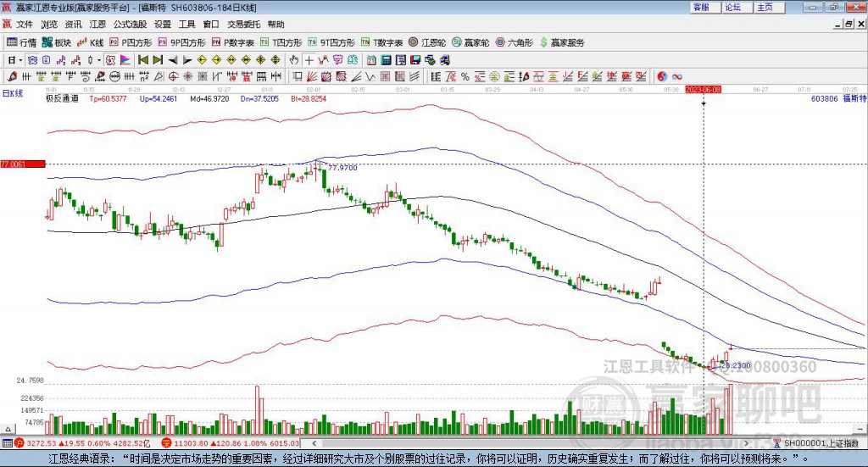Open the 交易委托 menu

243,25
